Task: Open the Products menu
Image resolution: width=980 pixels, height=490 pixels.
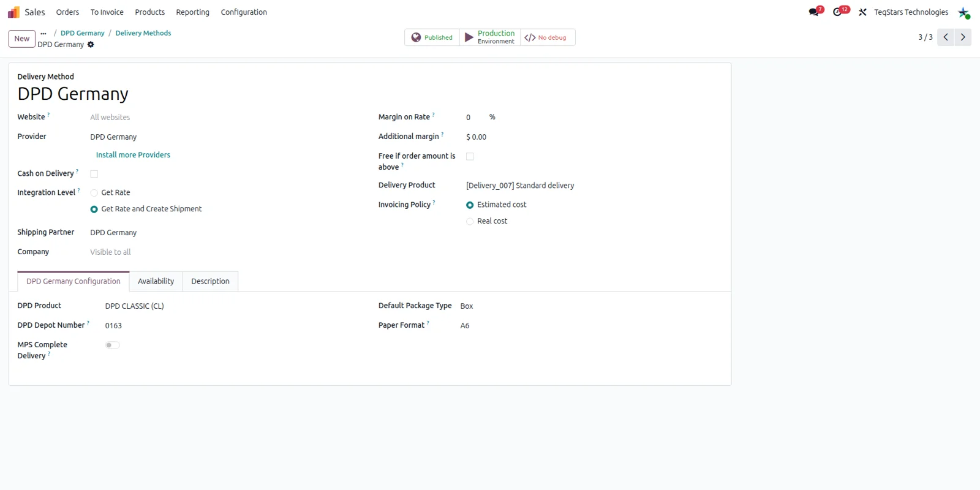Action: point(150,12)
